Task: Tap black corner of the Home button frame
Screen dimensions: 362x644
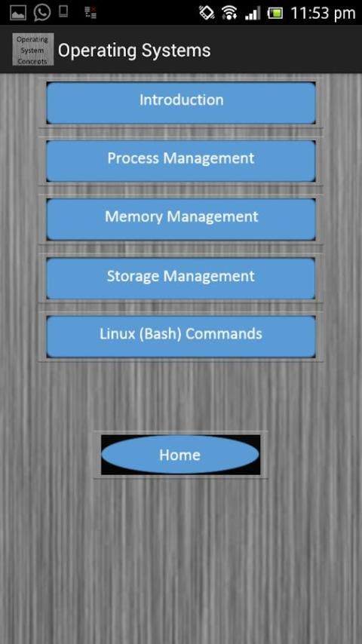Action: (106, 439)
